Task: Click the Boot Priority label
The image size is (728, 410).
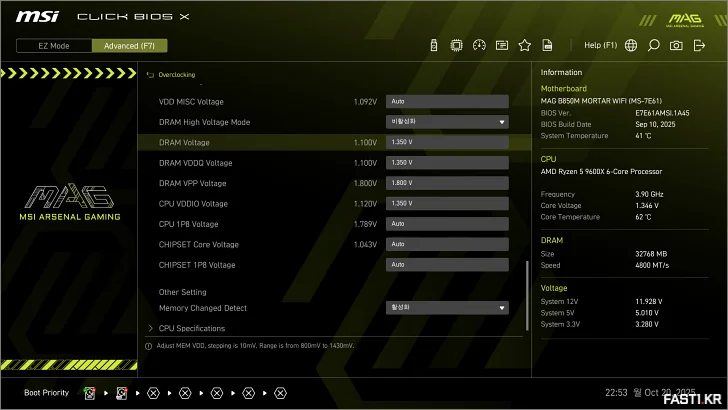Action: 46,393
